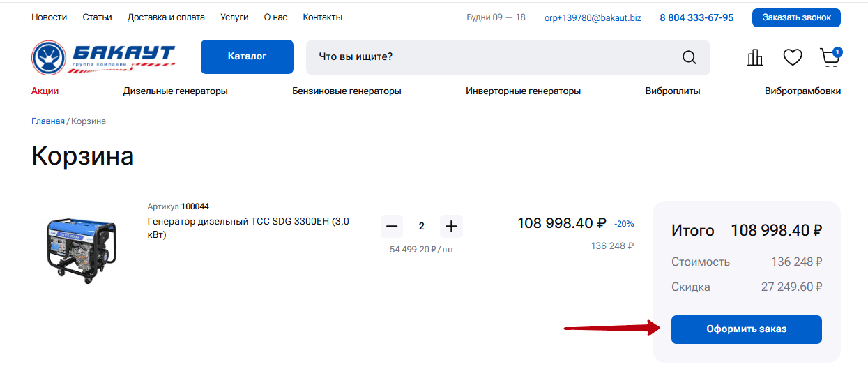Click the email address link
868x385 pixels.
point(592,17)
